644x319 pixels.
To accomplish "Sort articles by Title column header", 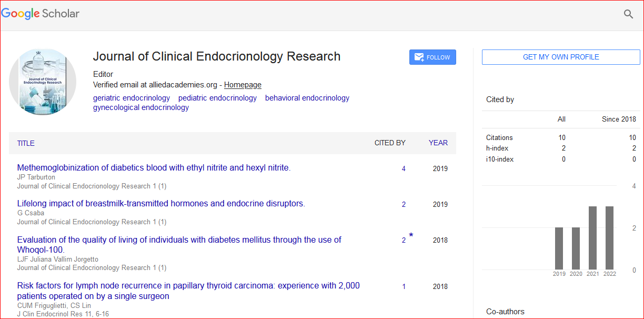I will [26, 143].
